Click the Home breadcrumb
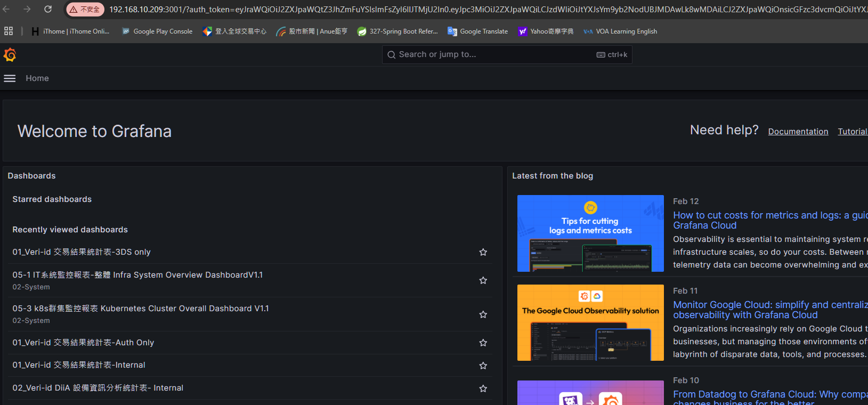 (37, 78)
